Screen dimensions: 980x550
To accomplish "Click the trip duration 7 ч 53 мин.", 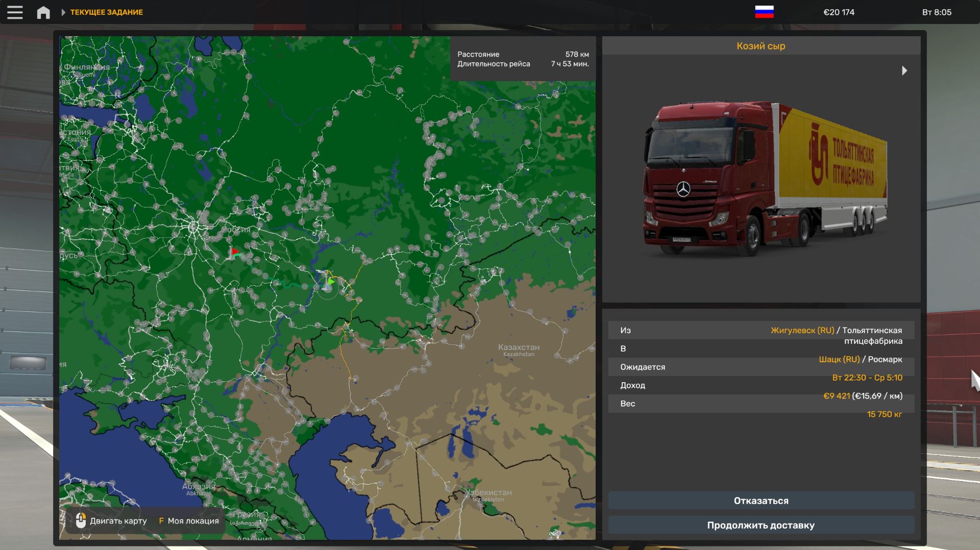I will click(570, 64).
